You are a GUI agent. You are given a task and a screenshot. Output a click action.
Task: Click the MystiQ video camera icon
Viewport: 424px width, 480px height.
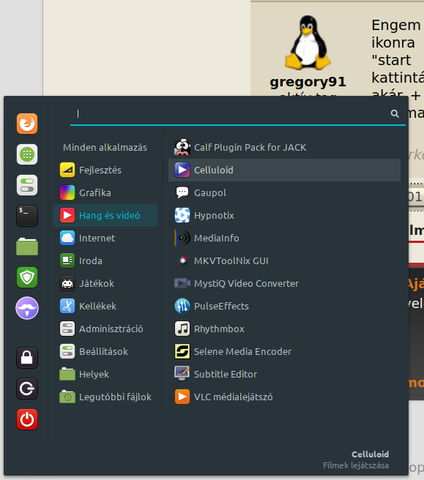click(182, 283)
